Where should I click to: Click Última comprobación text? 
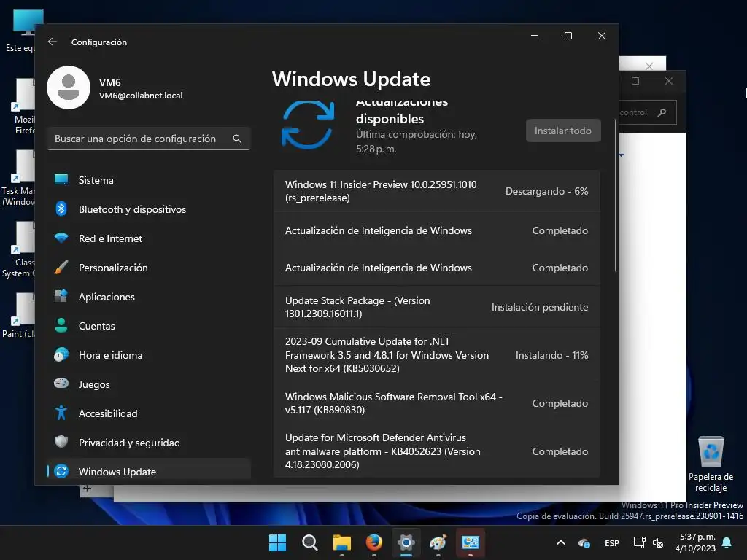[417, 141]
